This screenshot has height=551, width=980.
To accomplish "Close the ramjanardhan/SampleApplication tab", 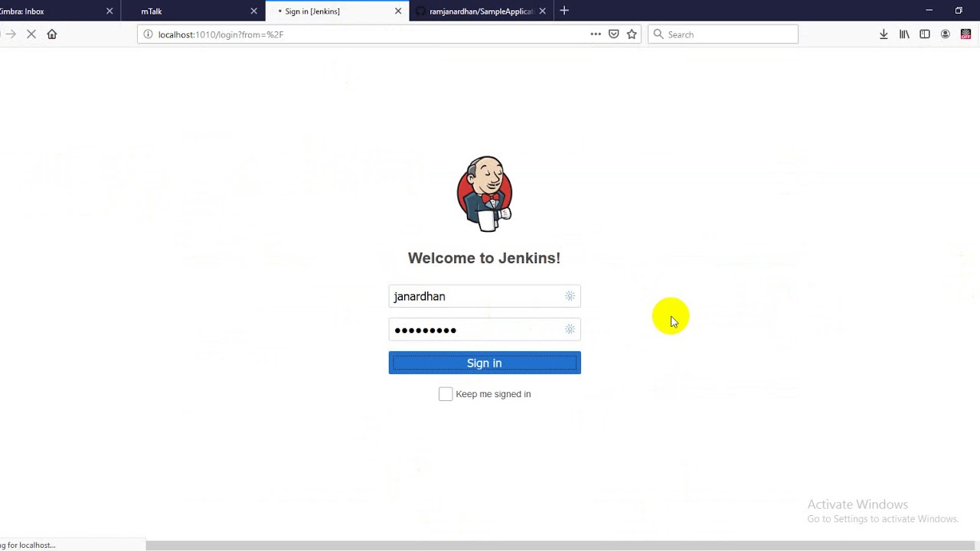I will click(542, 11).
